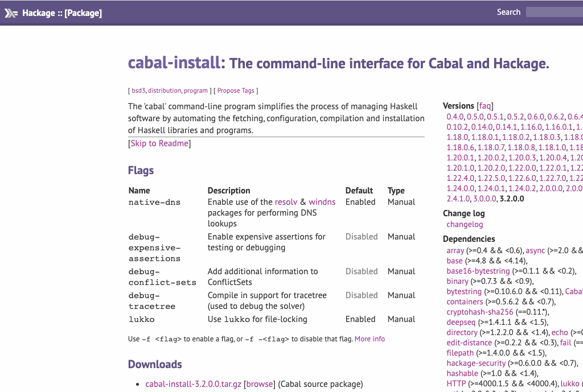Open the echo dependency
The width and height of the screenshot is (583, 392).
tap(560, 333)
